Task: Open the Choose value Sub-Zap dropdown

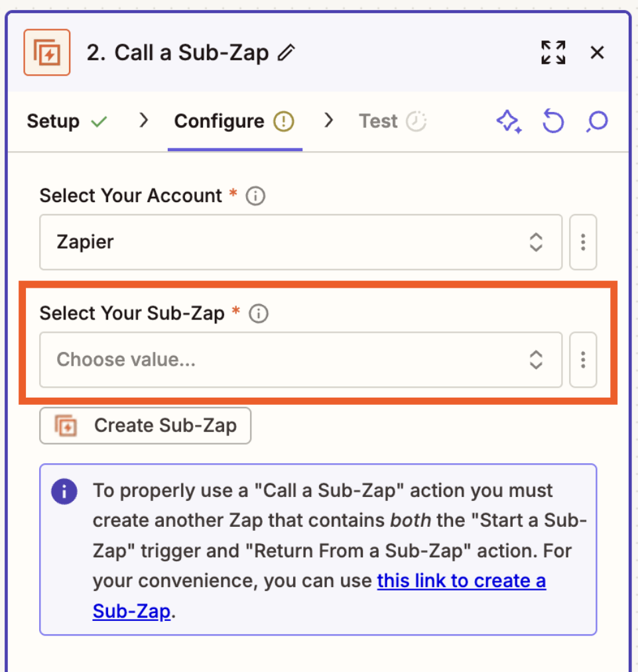Action: point(300,360)
